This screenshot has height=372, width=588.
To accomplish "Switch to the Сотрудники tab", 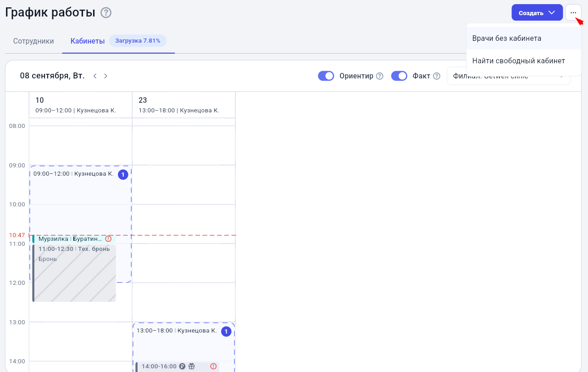I will pyautogui.click(x=33, y=41).
